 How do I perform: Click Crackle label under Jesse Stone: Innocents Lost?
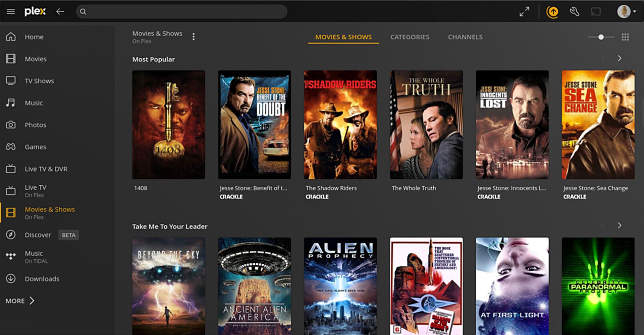pos(489,197)
